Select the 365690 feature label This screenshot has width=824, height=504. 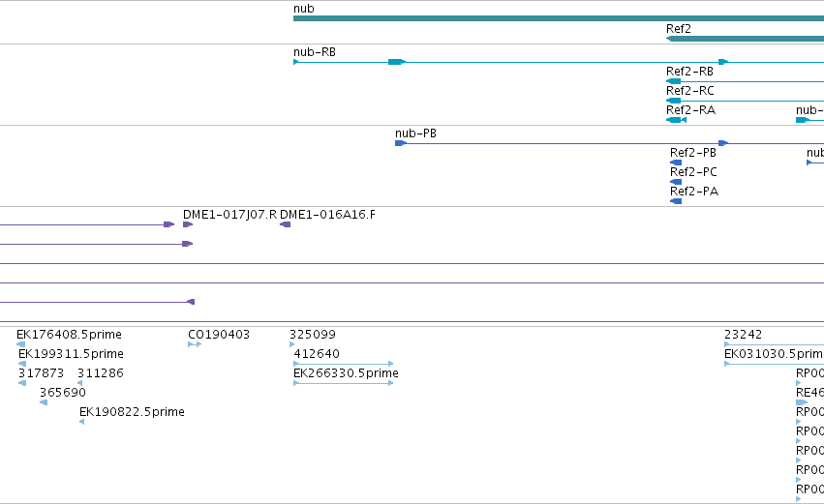[x=63, y=393]
